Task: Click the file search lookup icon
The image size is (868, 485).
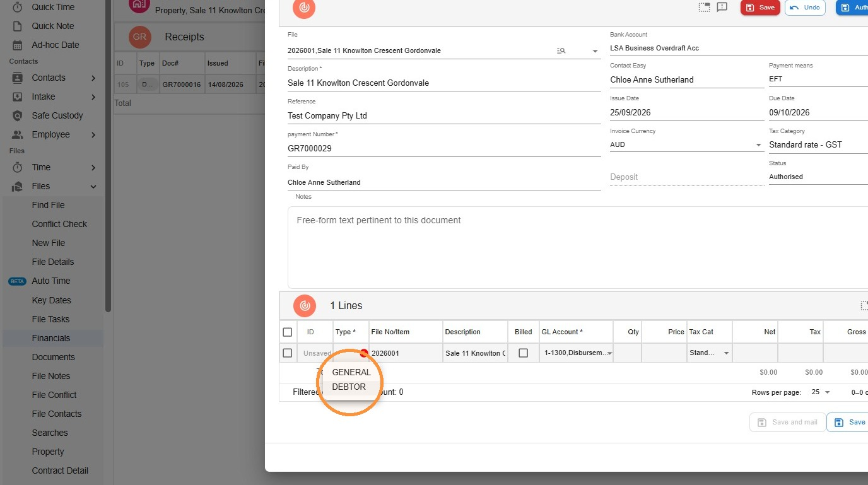Action: tap(561, 51)
